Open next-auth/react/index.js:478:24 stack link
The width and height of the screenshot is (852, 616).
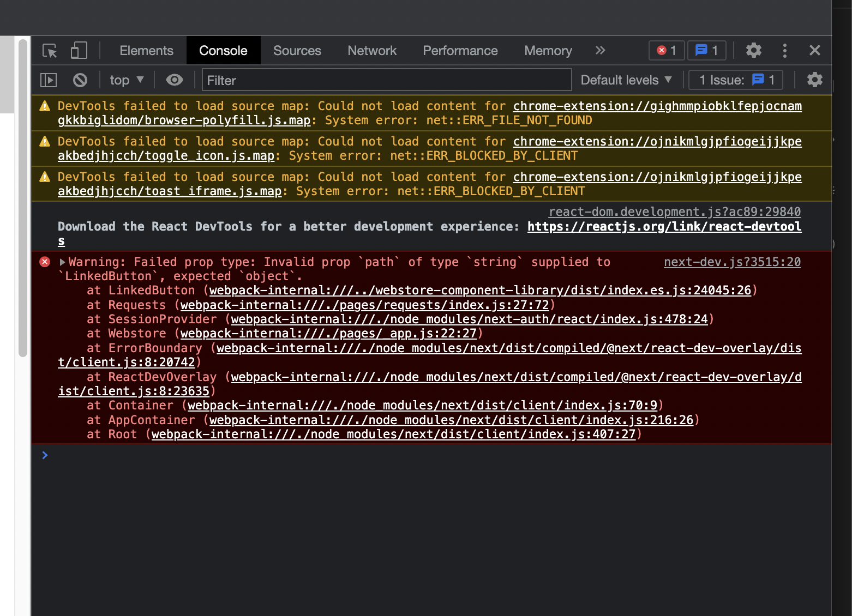(x=469, y=319)
